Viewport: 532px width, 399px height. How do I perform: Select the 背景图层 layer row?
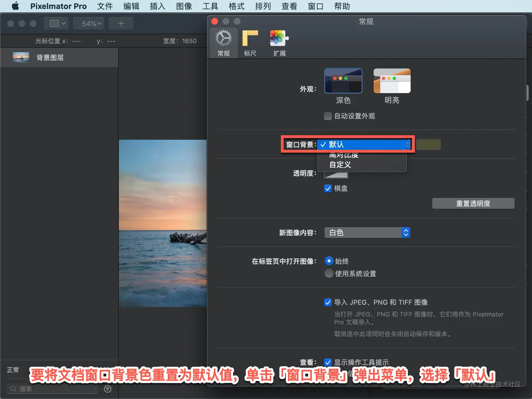click(59, 58)
